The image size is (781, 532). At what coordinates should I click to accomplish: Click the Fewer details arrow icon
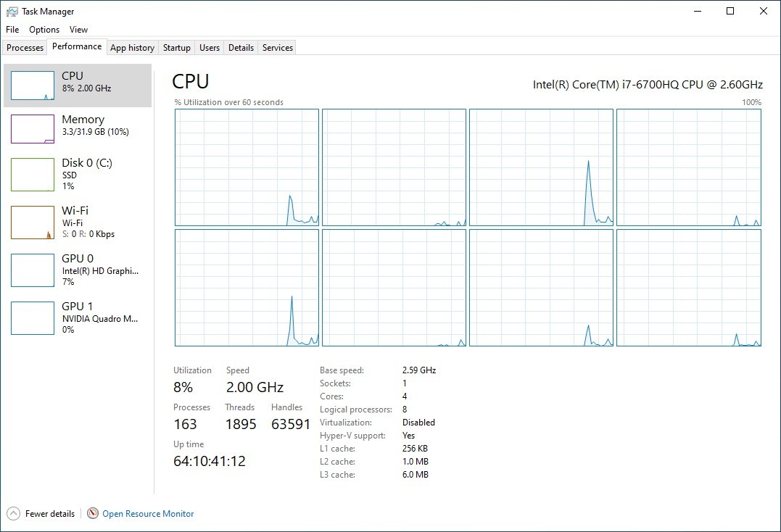[14, 514]
